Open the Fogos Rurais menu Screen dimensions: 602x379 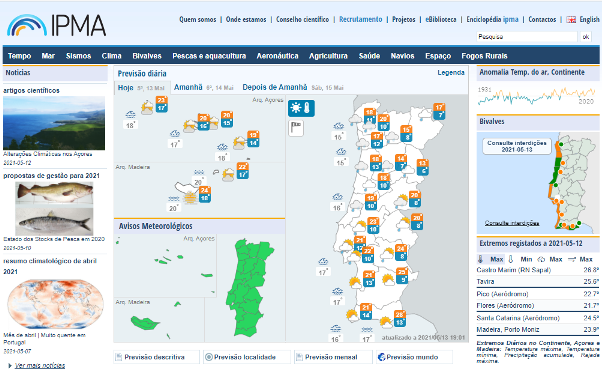point(484,56)
